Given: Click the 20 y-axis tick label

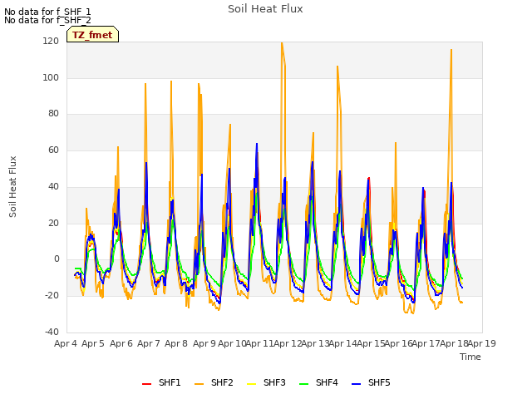Looking at the screenshot, I should 53,223.
